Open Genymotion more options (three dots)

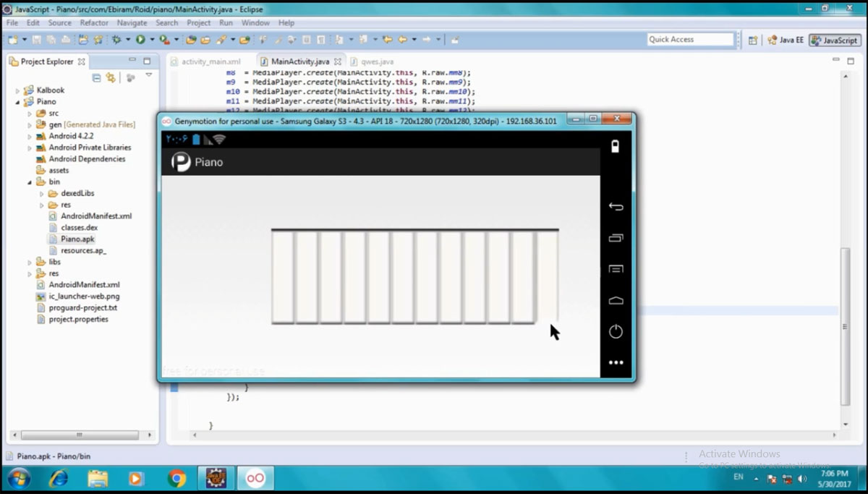616,362
